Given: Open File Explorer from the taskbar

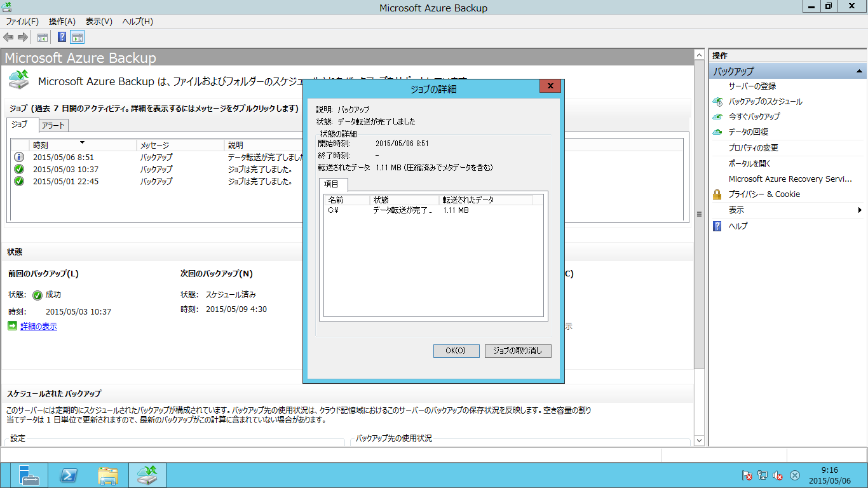Looking at the screenshot, I should point(108,475).
